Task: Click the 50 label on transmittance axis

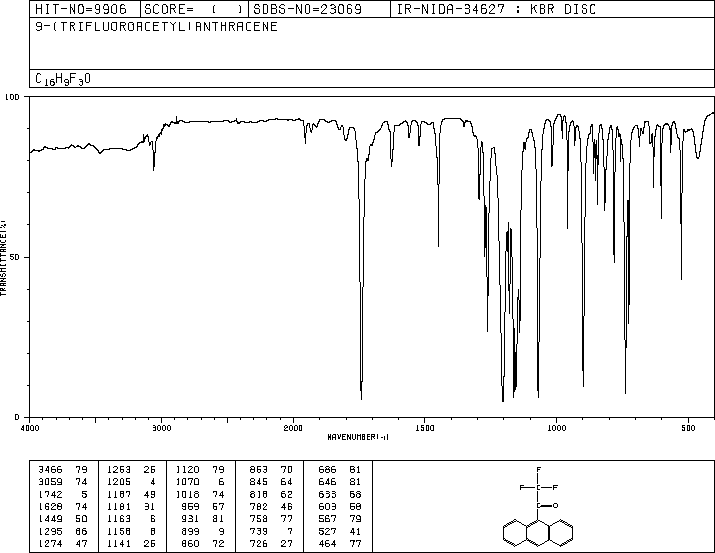Action: coord(15,257)
